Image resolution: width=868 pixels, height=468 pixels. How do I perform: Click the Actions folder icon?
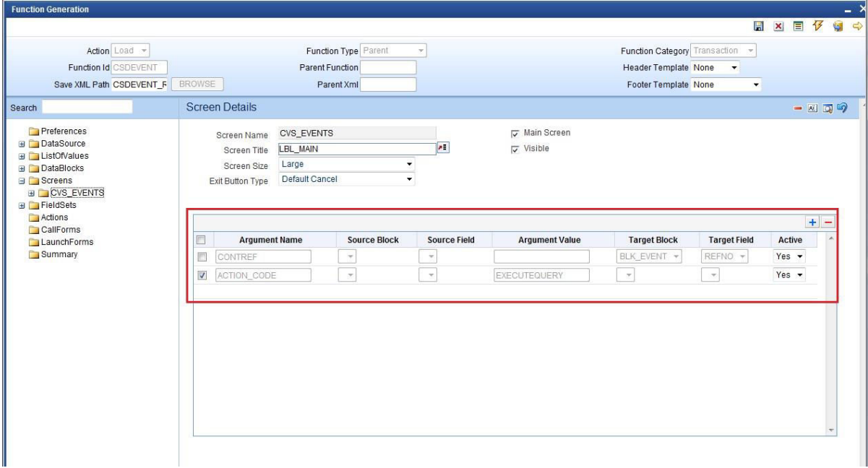pos(34,217)
